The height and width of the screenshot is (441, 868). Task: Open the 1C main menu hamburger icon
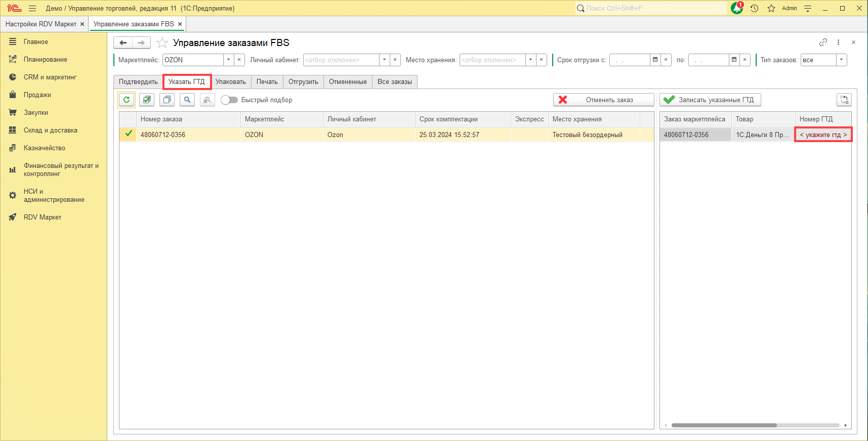tap(32, 8)
